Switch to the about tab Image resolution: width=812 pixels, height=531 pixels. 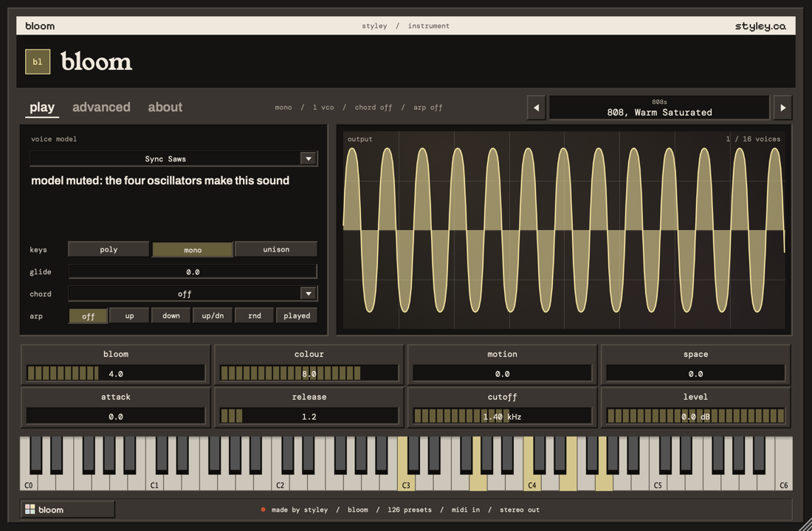coord(165,107)
